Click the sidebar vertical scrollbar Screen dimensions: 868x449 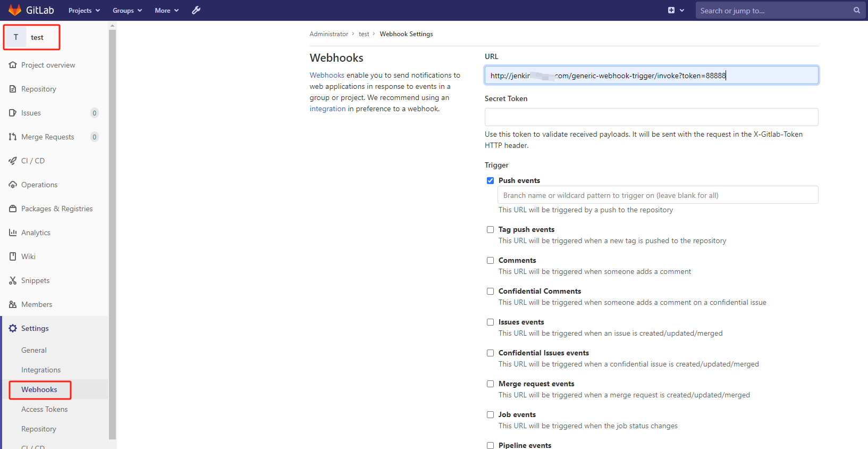click(x=112, y=234)
